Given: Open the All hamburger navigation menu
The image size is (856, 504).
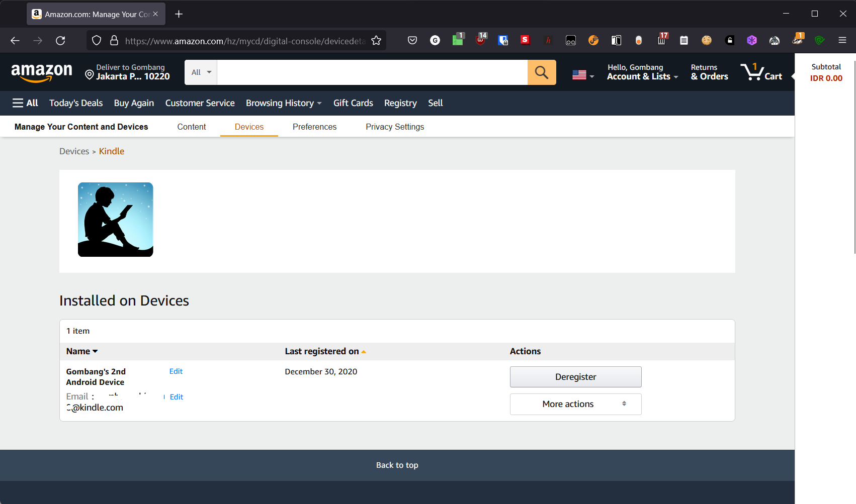Looking at the screenshot, I should [25, 103].
